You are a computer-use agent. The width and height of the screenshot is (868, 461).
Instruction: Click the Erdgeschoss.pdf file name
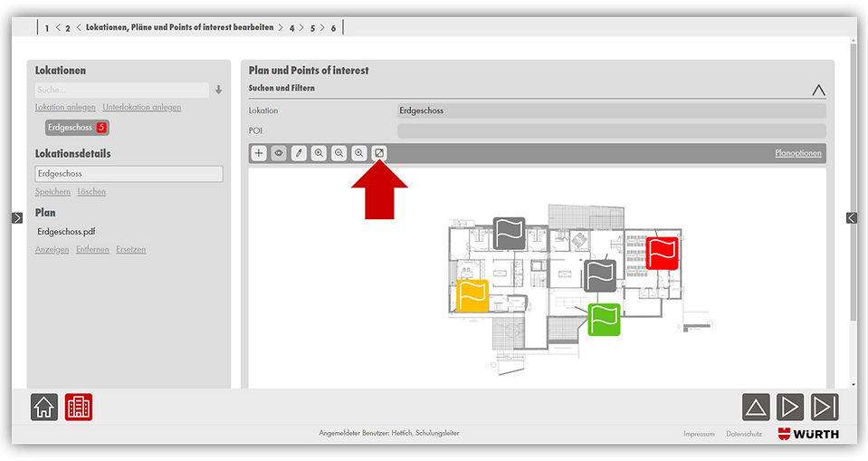pos(66,232)
